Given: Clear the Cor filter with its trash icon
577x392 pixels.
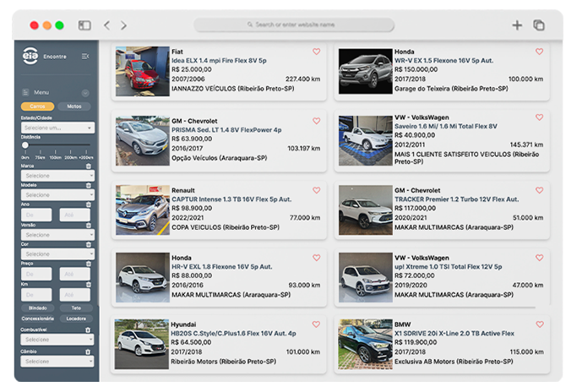Looking at the screenshot, I should [89, 244].
